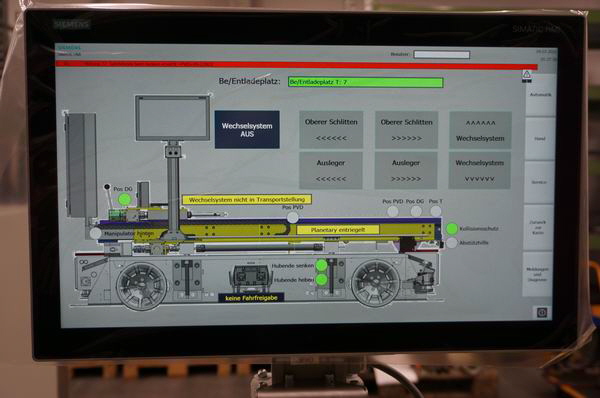Switch to Hand mode in sidebar

(x=540, y=139)
